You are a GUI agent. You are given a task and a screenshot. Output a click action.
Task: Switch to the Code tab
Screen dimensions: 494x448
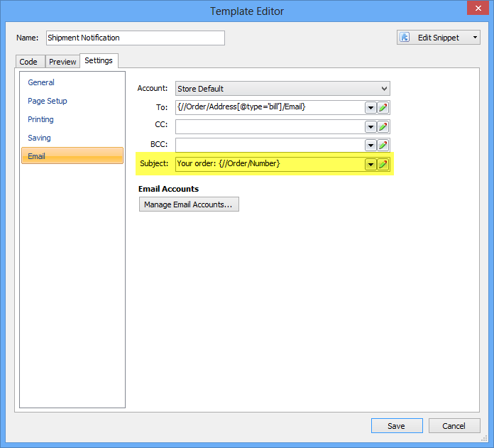coord(28,62)
